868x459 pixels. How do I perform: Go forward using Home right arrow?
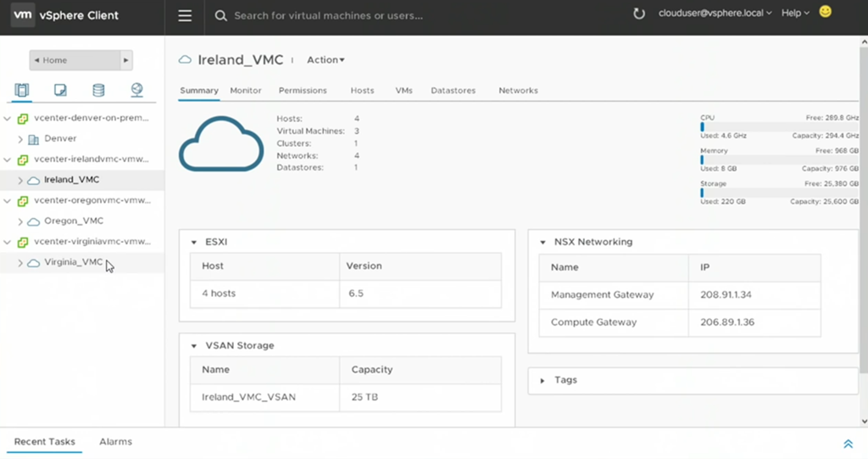coord(125,60)
